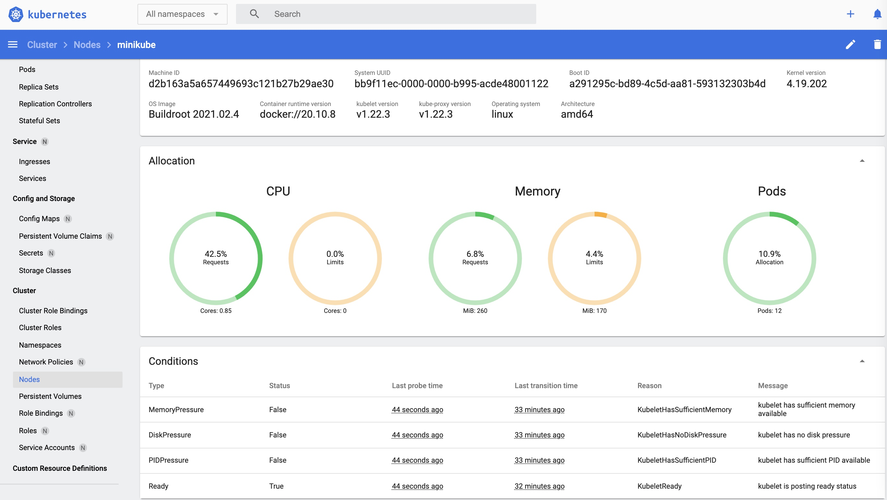This screenshot has width=887, height=500.
Task: Open Cluster Roles in the sidebar
Action: (40, 328)
